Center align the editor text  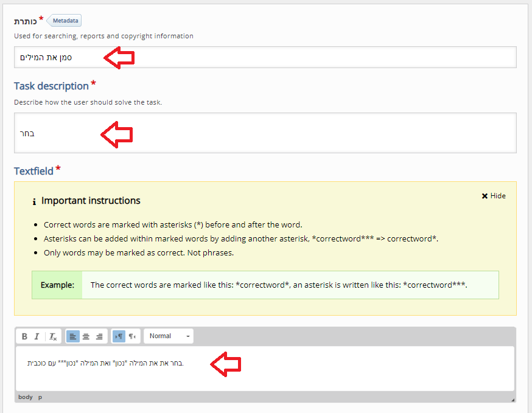(x=86, y=336)
